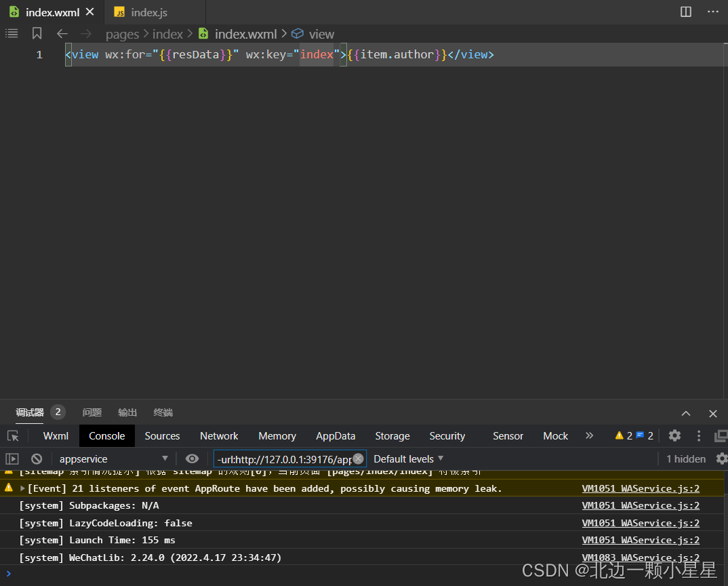728x586 pixels.
Task: Open devtools customize vertical dots menu
Action: click(699, 435)
